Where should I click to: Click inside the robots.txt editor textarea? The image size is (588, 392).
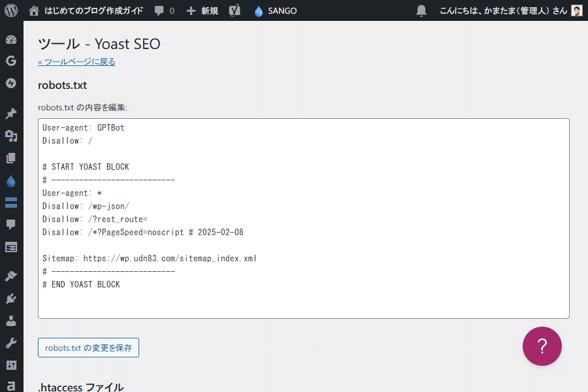(x=303, y=218)
